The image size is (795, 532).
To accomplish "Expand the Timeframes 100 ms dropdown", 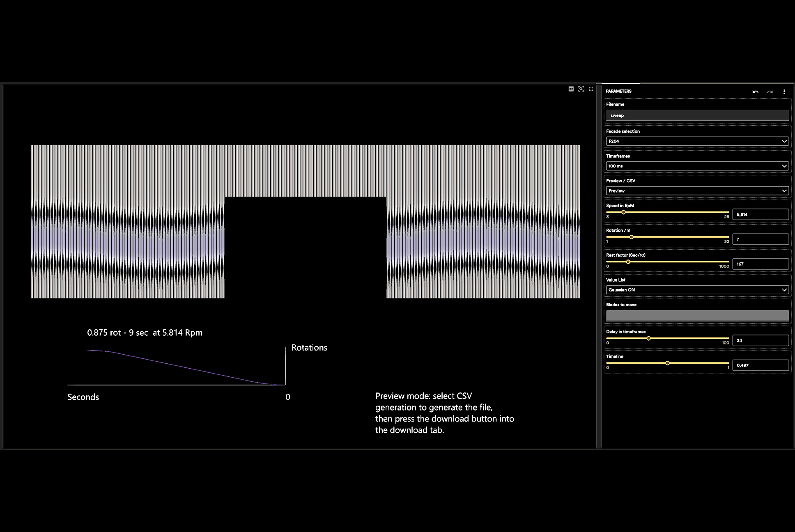I will 697,166.
